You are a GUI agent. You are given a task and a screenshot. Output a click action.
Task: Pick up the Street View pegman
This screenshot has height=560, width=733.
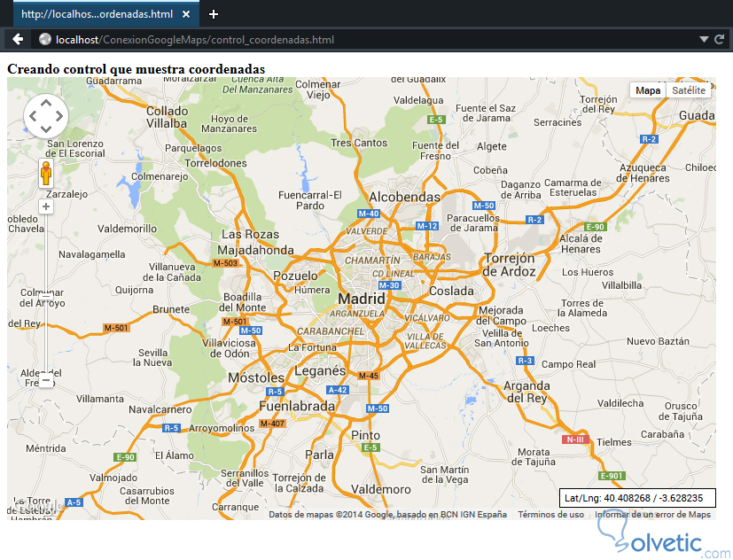46,174
